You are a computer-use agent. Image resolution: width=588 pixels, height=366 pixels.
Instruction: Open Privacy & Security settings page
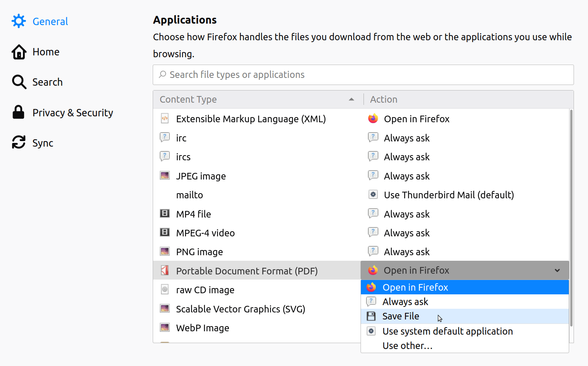[72, 113]
